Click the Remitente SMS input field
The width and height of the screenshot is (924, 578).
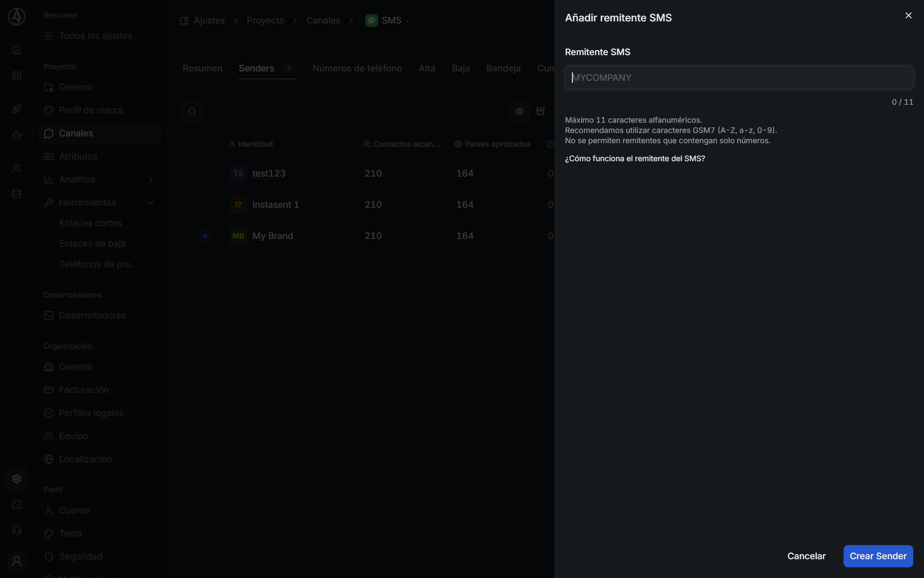point(739,78)
